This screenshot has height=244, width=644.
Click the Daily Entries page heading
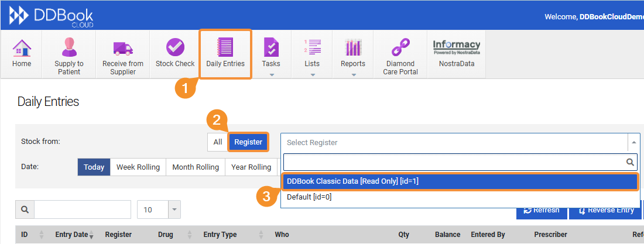tap(48, 102)
